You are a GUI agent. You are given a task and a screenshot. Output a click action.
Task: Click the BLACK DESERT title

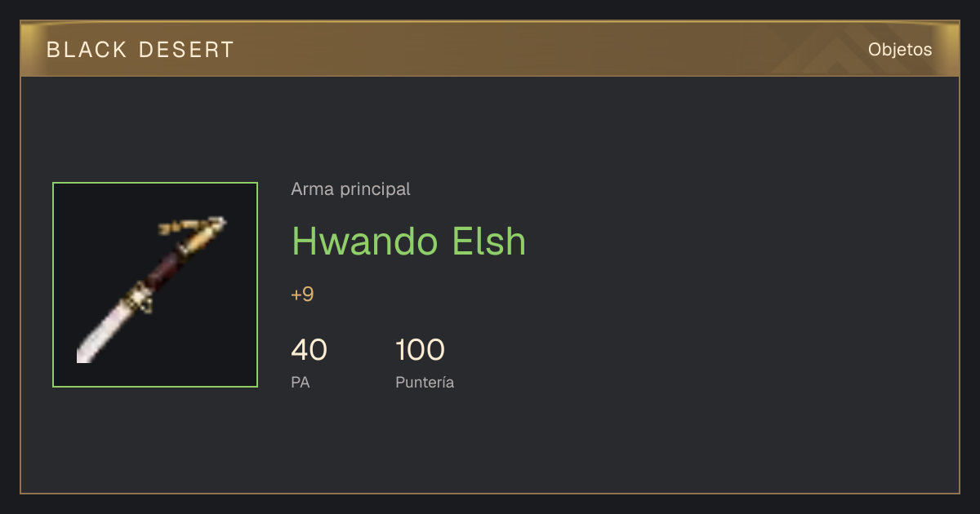[x=140, y=50]
